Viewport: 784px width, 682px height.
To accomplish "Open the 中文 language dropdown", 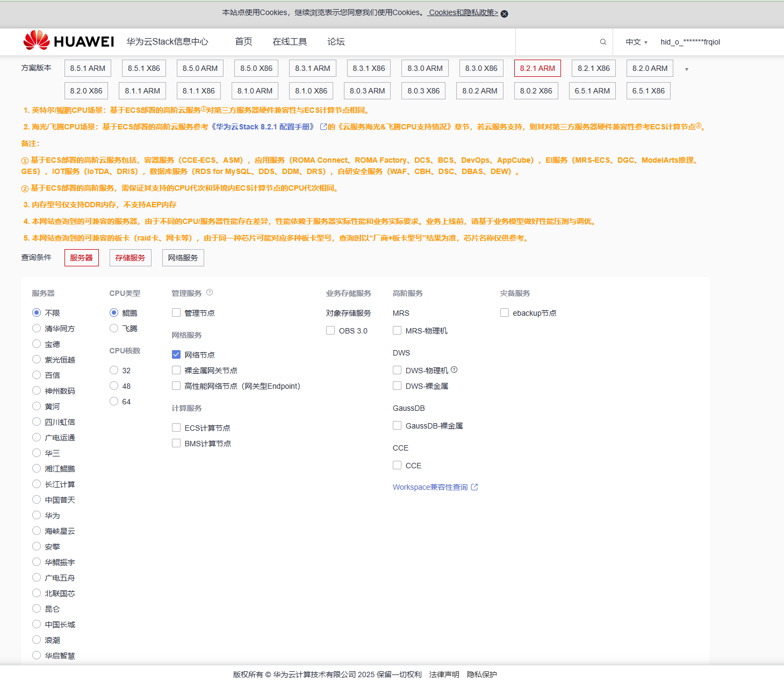I will 636,42.
